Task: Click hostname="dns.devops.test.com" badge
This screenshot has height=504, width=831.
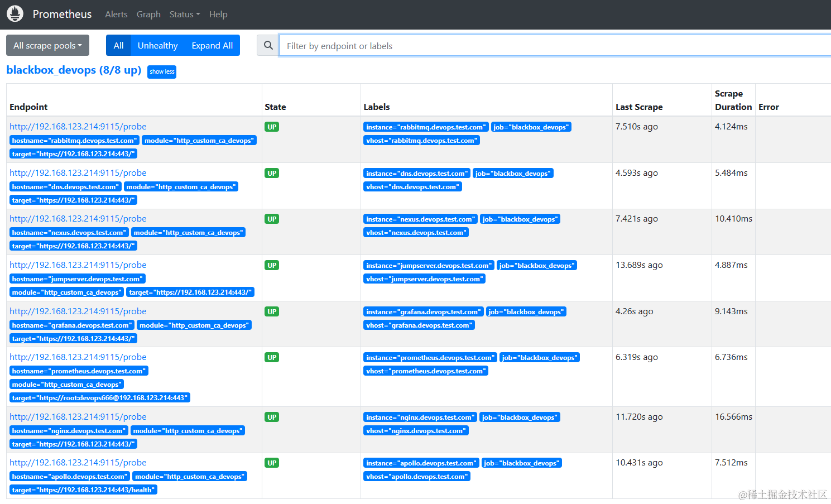Action: [65, 187]
